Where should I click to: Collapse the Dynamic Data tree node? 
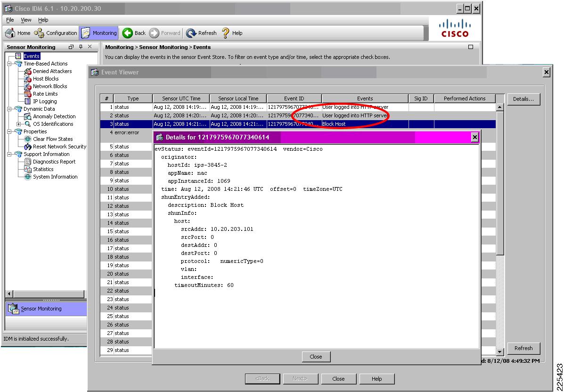(9, 109)
